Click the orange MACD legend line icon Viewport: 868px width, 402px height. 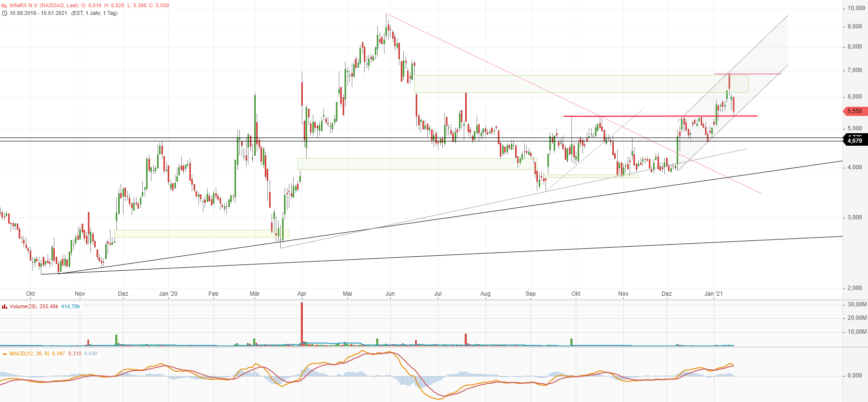(5, 354)
